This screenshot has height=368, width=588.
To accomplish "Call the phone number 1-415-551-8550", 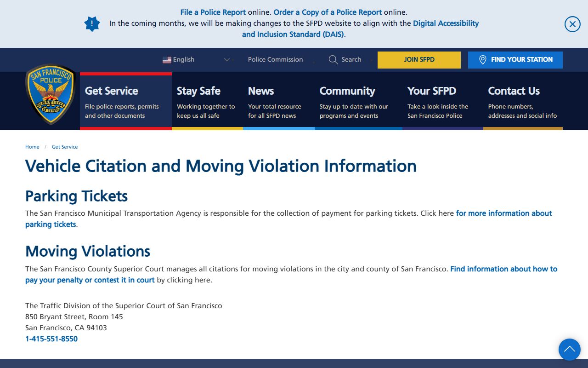I will 51,339.
